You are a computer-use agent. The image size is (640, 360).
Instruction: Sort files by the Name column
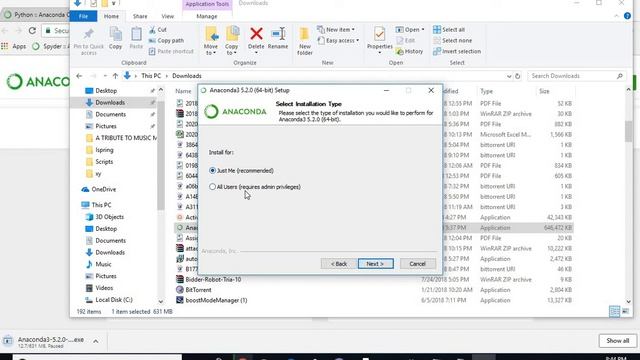click(183, 91)
